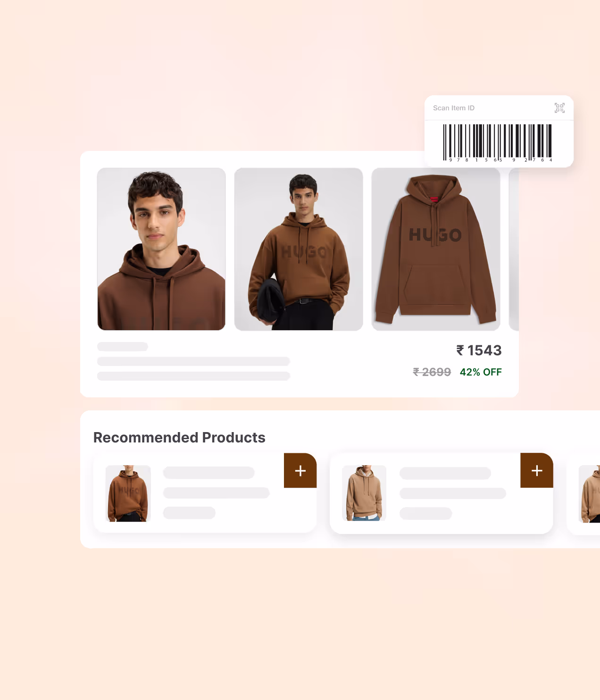The image size is (600, 700).
Task: Click the 42% OFF discount label
Action: click(x=481, y=372)
